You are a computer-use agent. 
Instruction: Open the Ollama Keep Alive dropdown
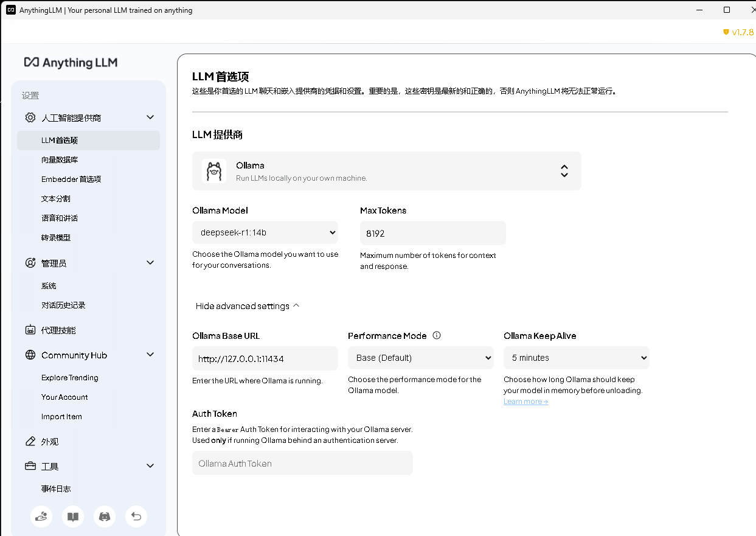[577, 358]
